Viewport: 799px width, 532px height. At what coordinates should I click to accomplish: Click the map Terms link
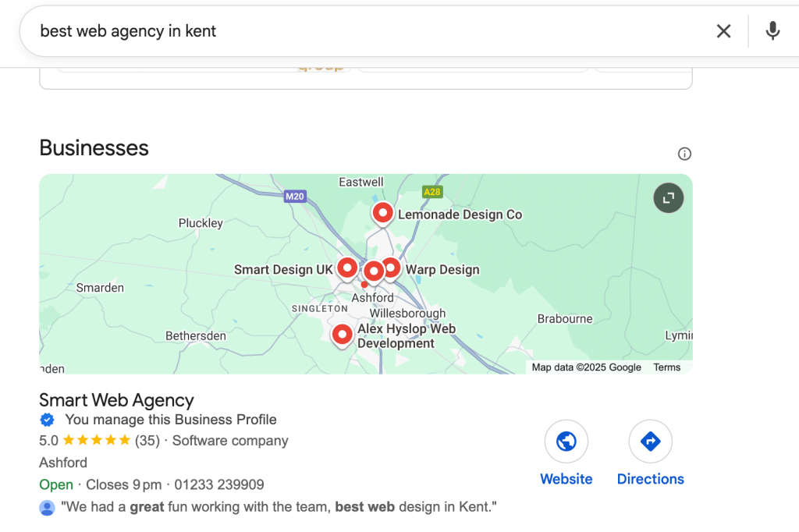coord(667,367)
